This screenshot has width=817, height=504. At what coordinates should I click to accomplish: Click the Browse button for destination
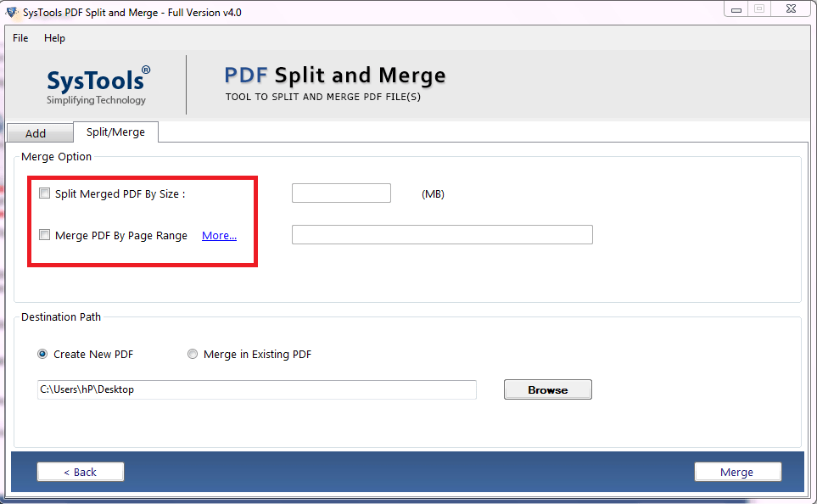tap(547, 389)
